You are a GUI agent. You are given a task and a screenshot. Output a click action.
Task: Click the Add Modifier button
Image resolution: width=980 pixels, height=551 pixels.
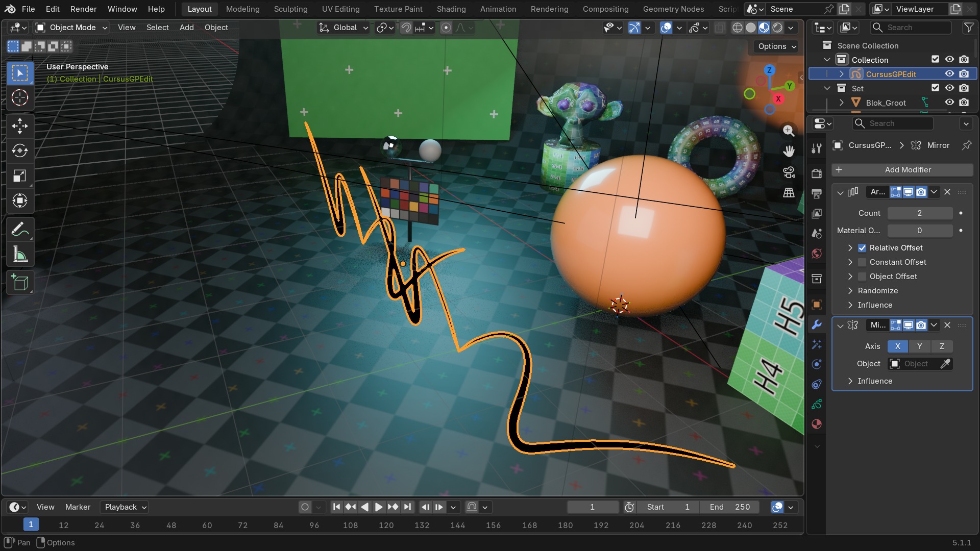coord(902,170)
